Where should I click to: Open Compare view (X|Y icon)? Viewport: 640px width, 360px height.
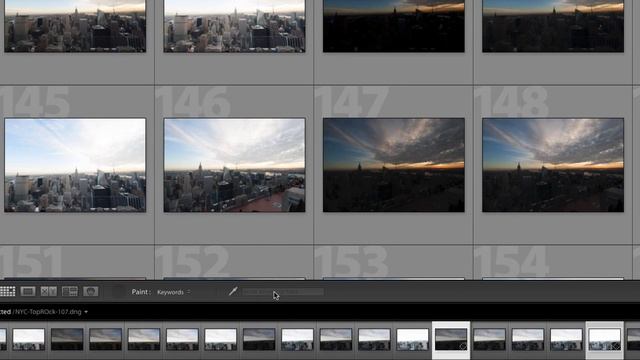49,291
